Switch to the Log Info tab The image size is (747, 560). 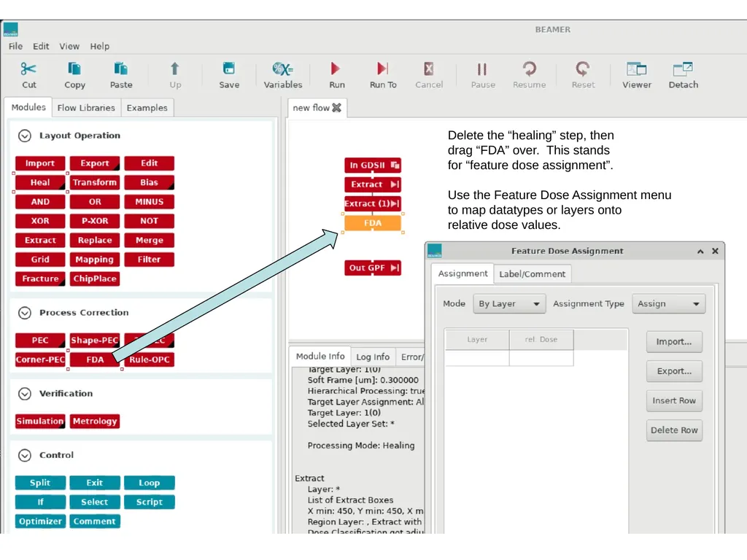tap(373, 357)
